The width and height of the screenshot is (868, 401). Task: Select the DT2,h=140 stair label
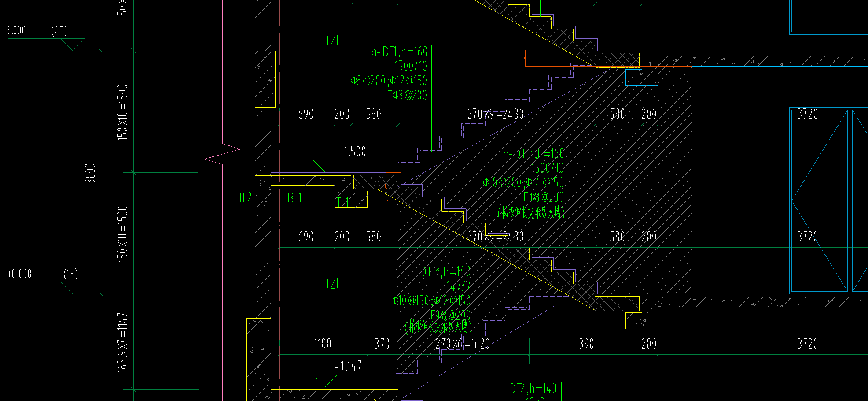(533, 389)
